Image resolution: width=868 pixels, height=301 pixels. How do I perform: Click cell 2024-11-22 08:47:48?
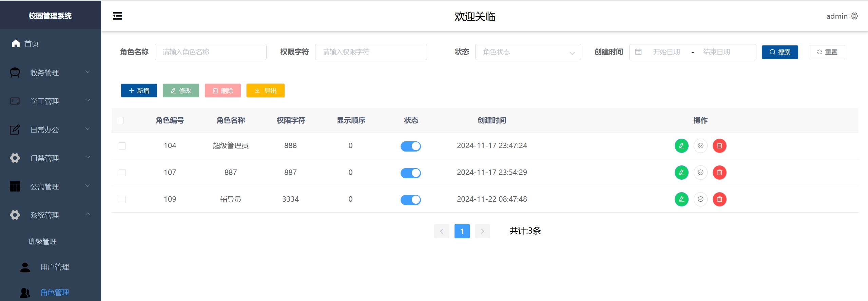click(492, 199)
